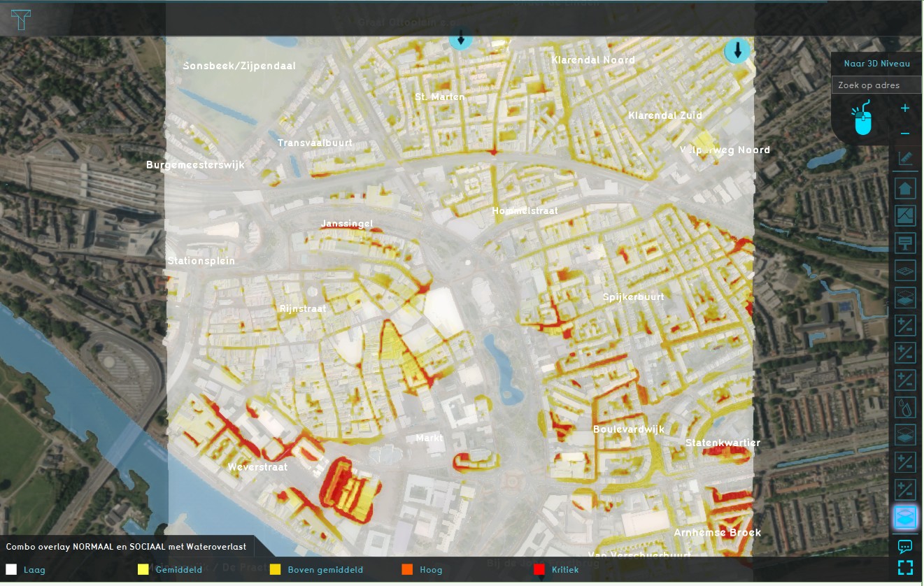This screenshot has height=586, width=924.
Task: Click the Zoek op adres search field
Action: [x=876, y=85]
